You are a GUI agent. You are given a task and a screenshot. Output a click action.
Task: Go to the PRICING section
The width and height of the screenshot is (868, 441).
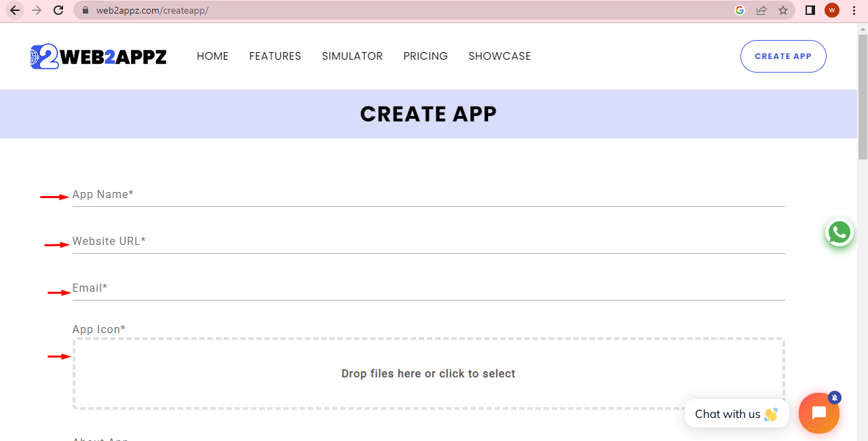pos(425,56)
